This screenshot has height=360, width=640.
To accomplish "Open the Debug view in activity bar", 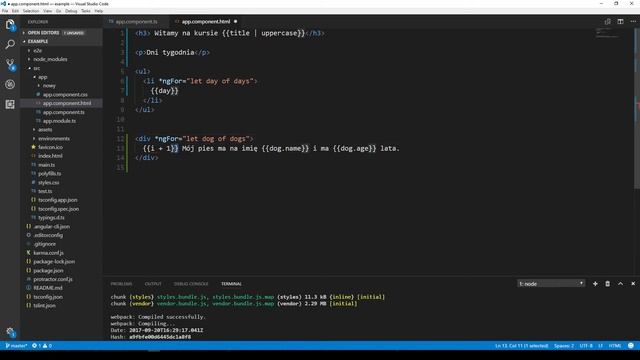I will coord(10,84).
